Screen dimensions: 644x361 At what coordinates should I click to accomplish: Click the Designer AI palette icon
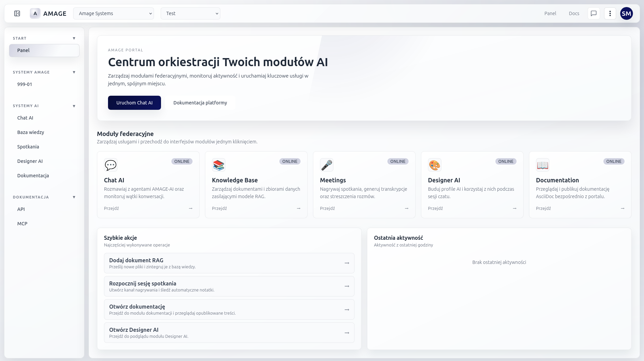(x=434, y=165)
